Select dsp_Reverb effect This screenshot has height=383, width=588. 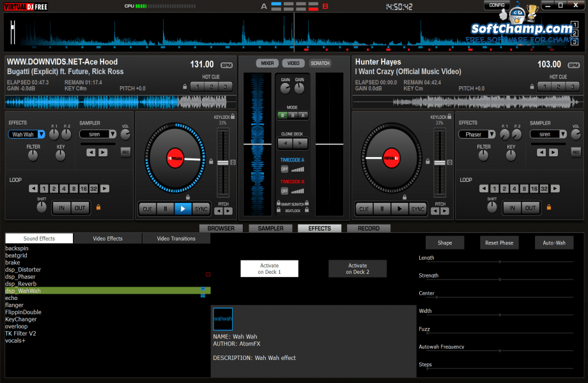tap(107, 284)
